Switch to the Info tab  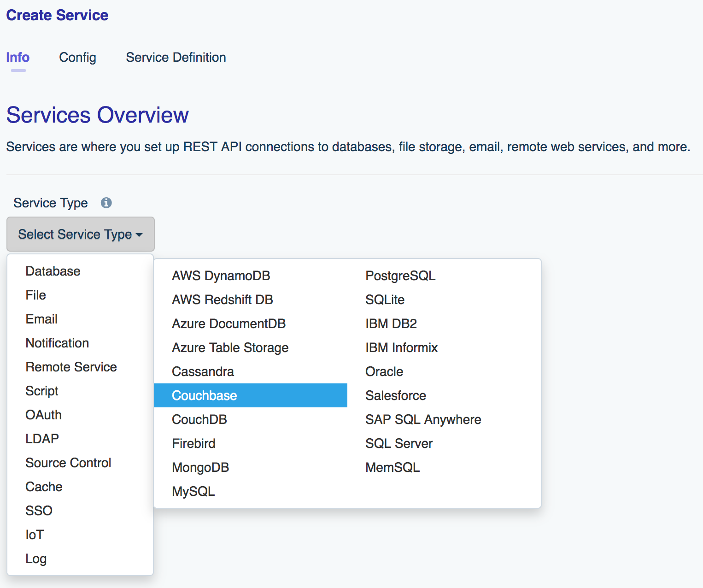(18, 58)
